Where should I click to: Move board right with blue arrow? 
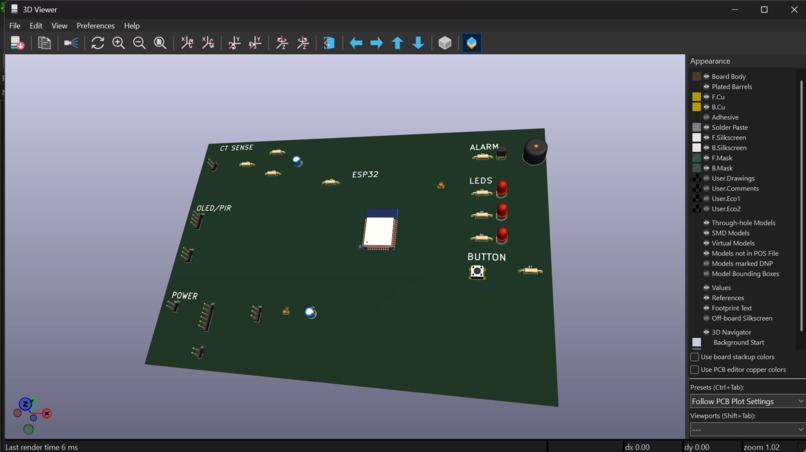[377, 43]
